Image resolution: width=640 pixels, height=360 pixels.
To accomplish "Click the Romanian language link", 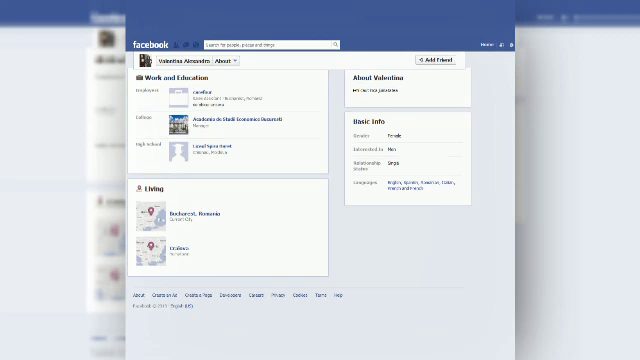I will pos(430,182).
